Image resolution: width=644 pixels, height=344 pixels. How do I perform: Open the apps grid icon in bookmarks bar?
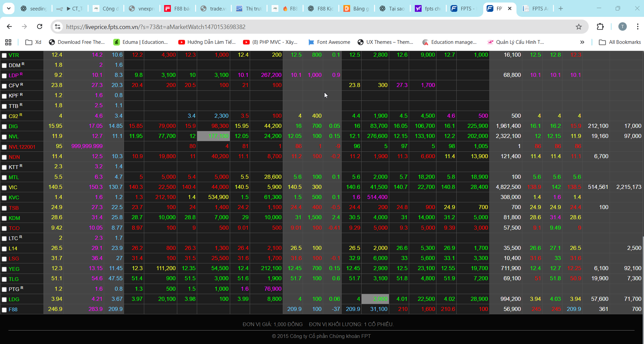[x=8, y=42]
